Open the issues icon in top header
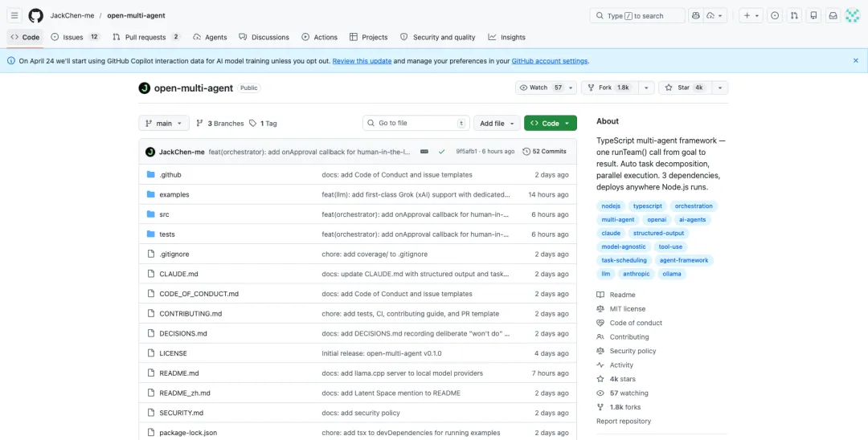 [x=775, y=15]
